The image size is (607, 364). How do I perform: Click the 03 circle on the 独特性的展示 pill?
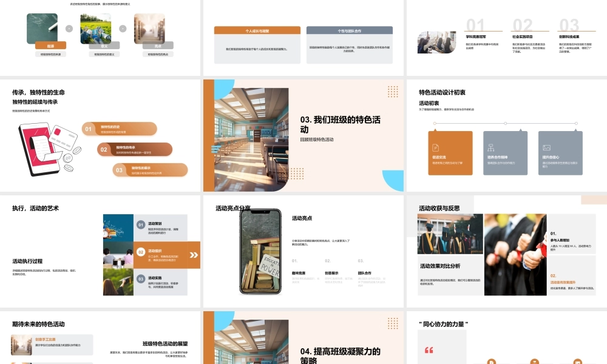(x=119, y=170)
